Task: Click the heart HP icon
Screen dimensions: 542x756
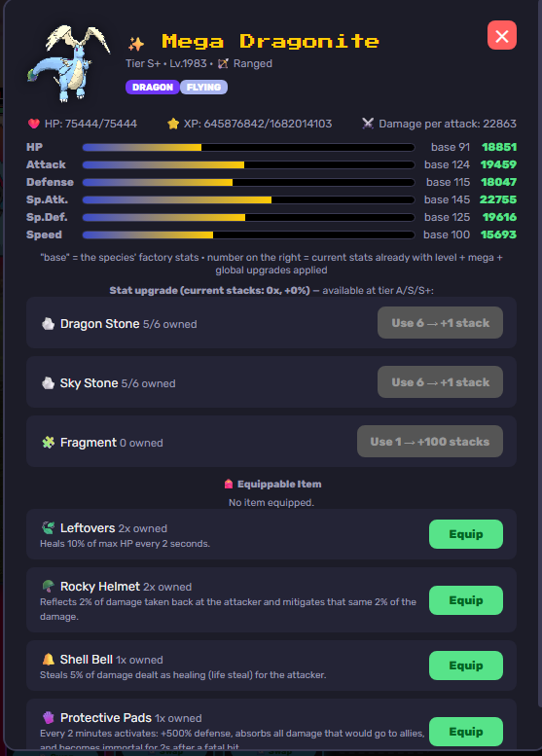Action: pos(34,124)
